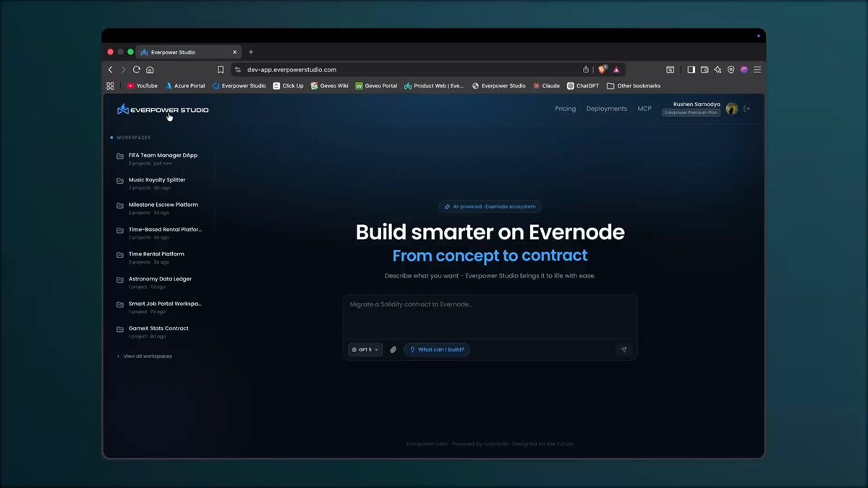Toggle the browser sidebar panel icon
Viewport: 868px width, 488px height.
tap(691, 69)
